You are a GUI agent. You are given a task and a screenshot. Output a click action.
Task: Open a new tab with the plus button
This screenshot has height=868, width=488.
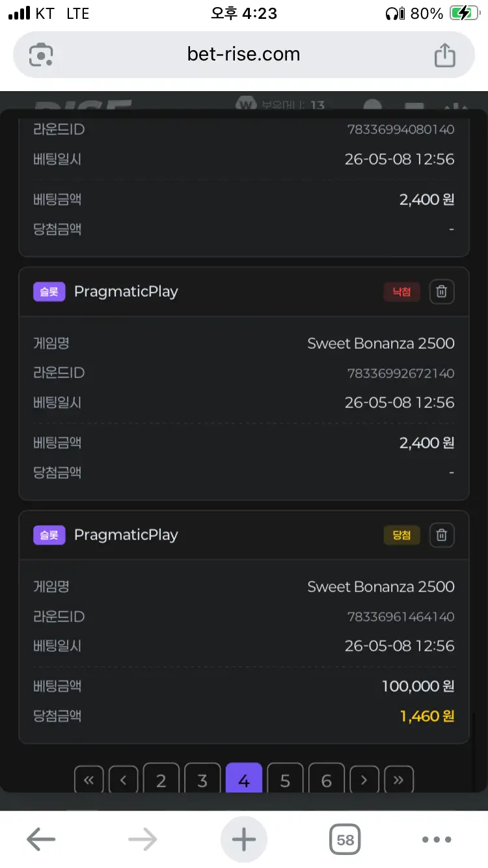(x=244, y=840)
